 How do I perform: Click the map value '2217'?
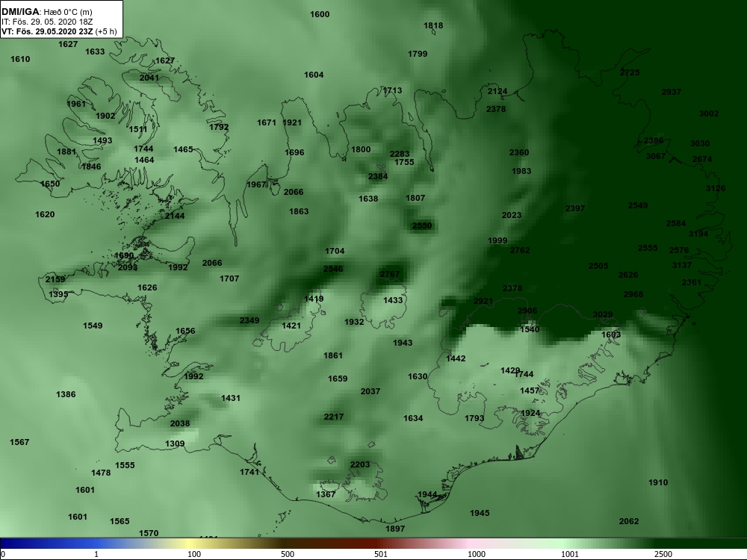pos(333,417)
